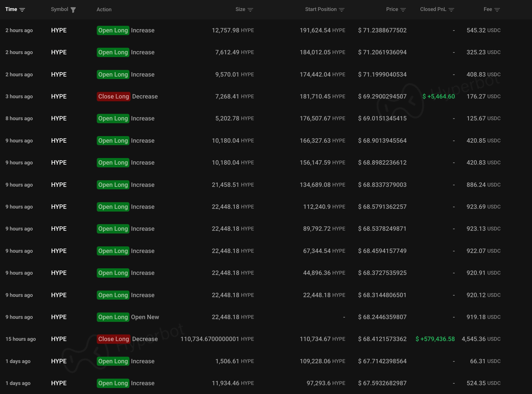Image resolution: width=532 pixels, height=394 pixels.
Task: Select fee 886.24 USDC
Action: (483, 185)
